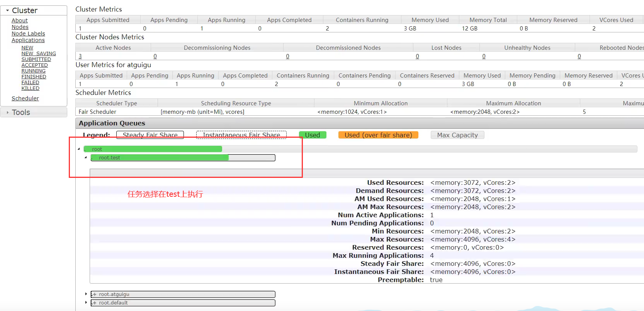Open the Scheduler page
The width and height of the screenshot is (644, 311).
tap(25, 98)
